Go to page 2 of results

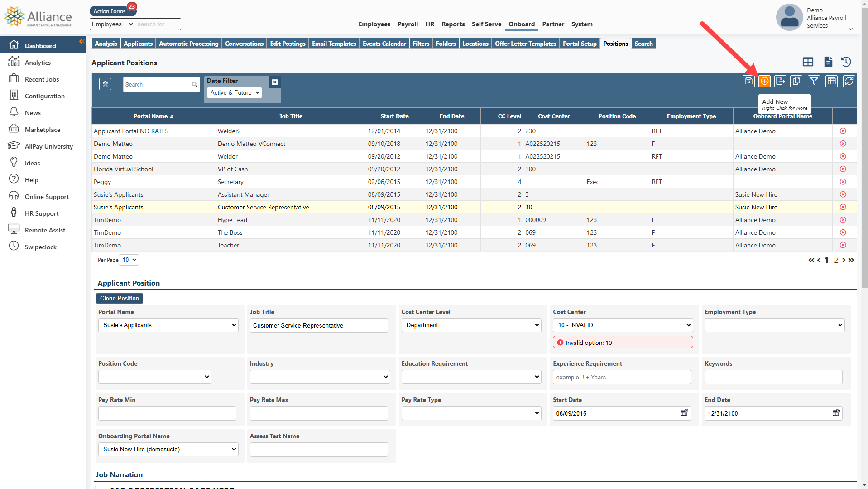[x=836, y=260]
